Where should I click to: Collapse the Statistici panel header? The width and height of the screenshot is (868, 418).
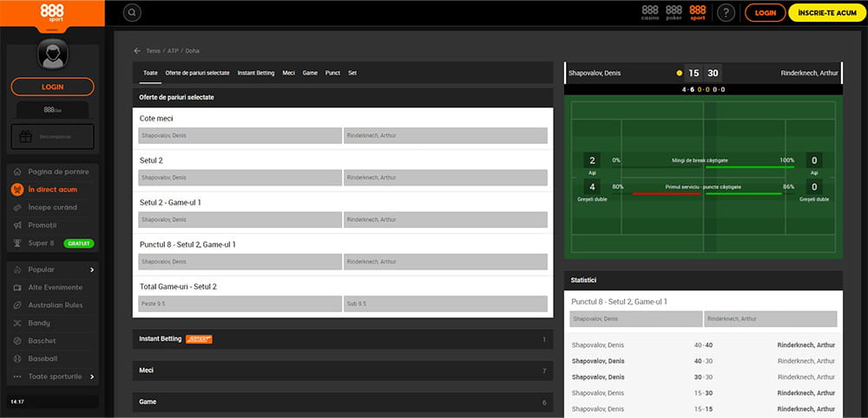coord(703,280)
